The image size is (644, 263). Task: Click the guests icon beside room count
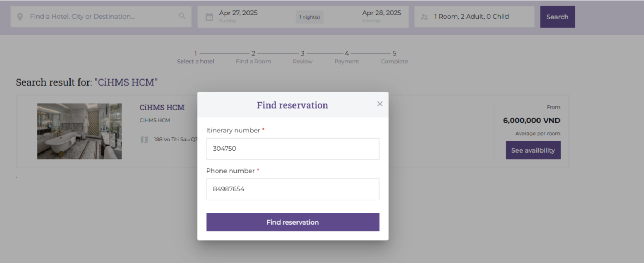point(425,17)
